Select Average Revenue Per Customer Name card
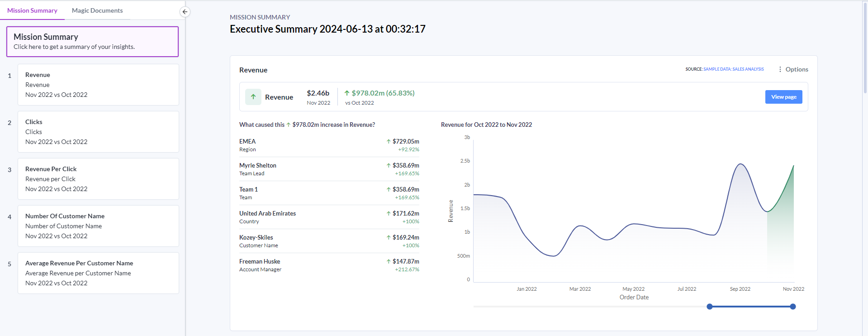The height and width of the screenshot is (336, 868). (x=98, y=273)
